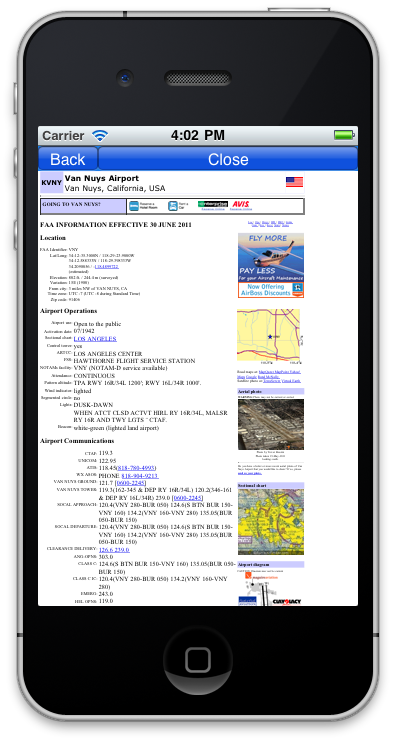
Task: Tap the Reserve a Hotel Room icon
Action: (134, 206)
